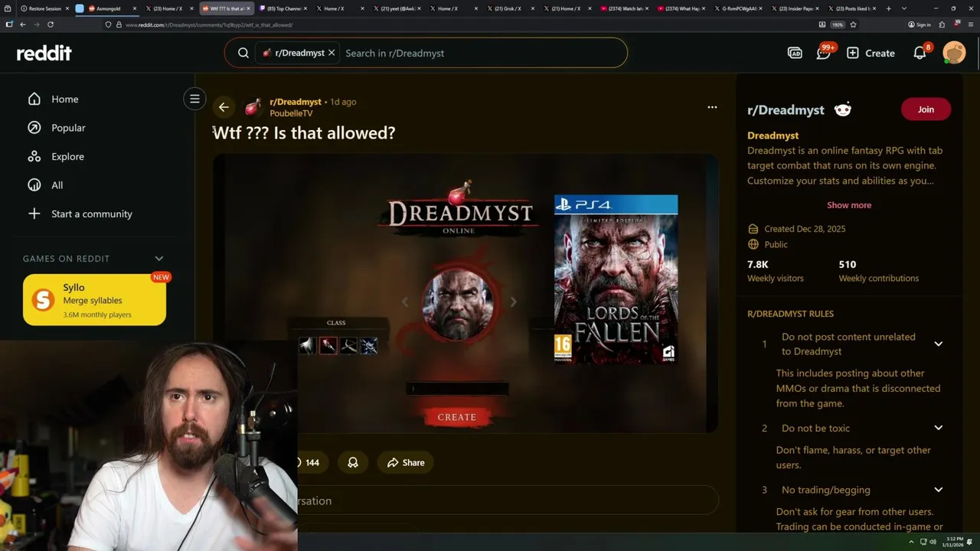980x551 pixels.
Task: Switch to the Watch later YouTube tab
Action: coord(623,8)
